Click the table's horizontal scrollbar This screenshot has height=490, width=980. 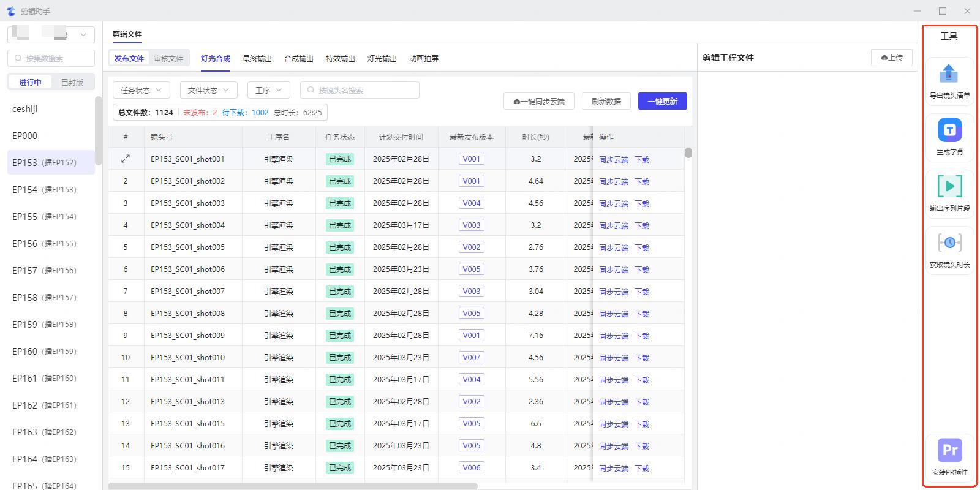(293, 486)
